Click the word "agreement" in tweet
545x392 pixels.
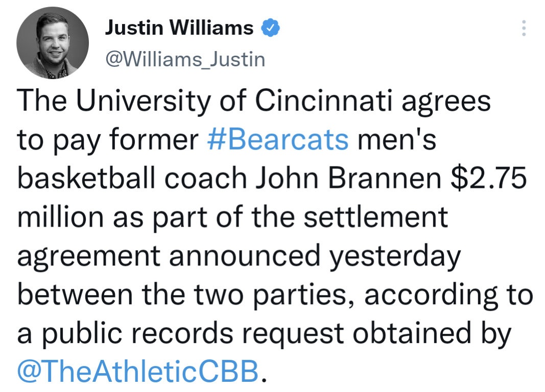tap(89, 257)
